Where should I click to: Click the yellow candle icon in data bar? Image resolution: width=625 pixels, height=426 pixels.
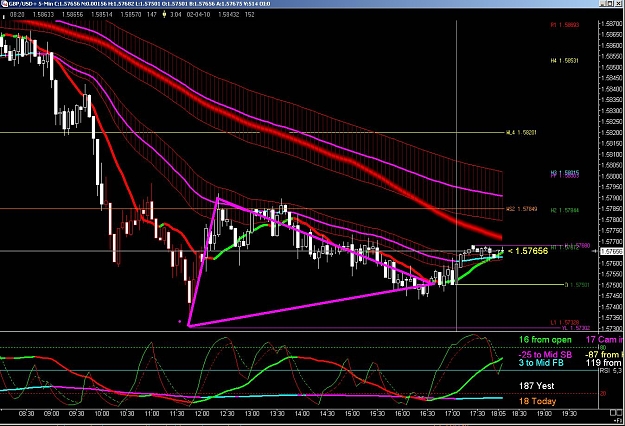click(x=164, y=14)
